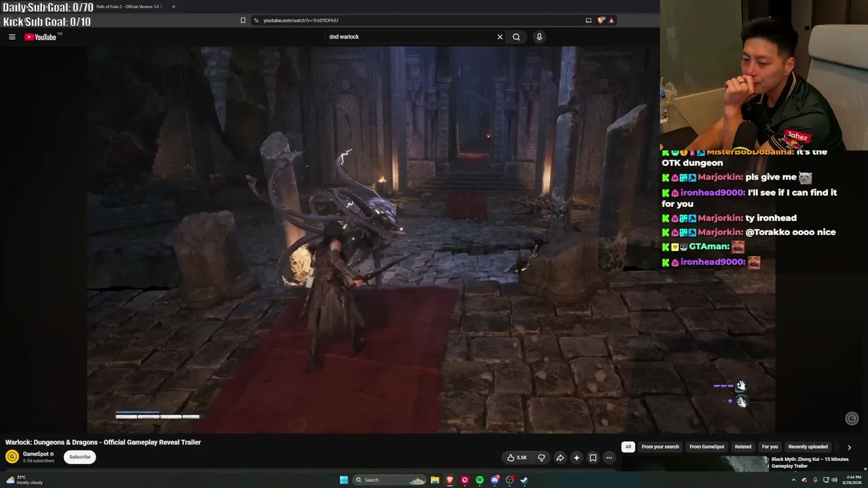The height and width of the screenshot is (488, 868).
Task: Show hidden system tray icons
Action: pyautogui.click(x=793, y=480)
